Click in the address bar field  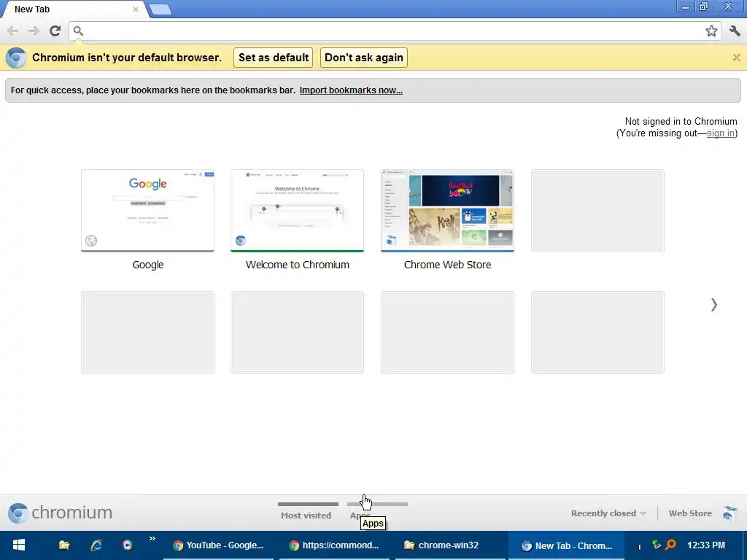click(393, 31)
